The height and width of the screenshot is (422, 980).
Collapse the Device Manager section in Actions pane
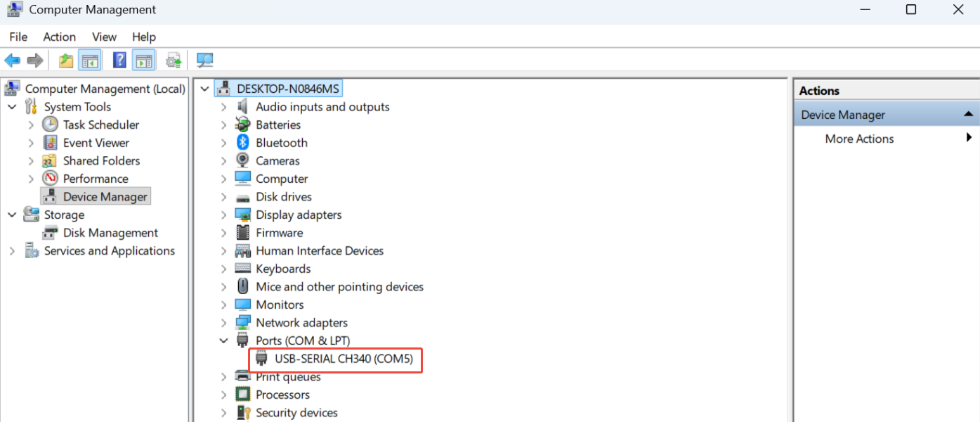click(968, 114)
